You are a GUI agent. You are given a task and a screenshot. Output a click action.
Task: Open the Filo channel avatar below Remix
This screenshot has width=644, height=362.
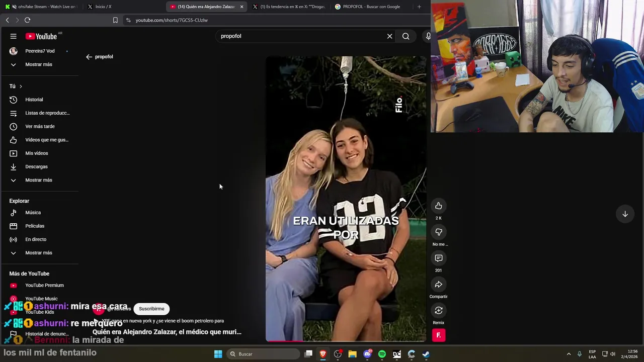coord(439,335)
